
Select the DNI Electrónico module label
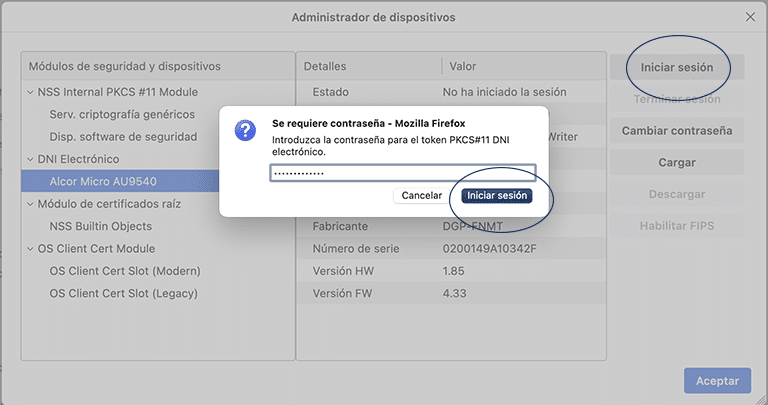click(78, 159)
